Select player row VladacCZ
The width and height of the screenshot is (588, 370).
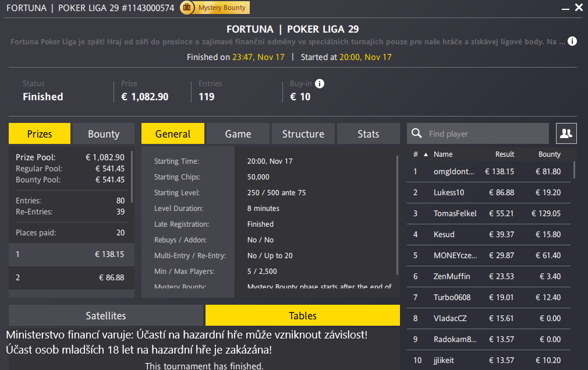click(488, 319)
